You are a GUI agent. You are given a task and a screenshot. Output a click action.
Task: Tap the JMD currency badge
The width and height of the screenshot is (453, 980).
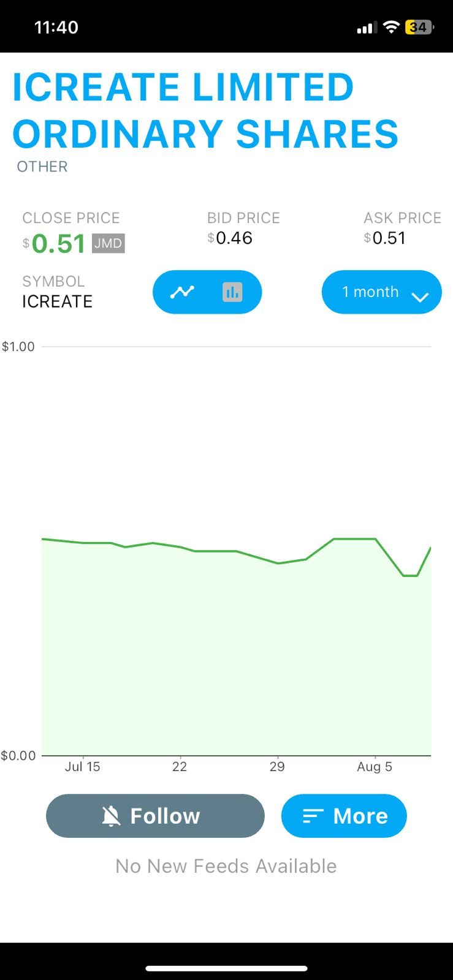(108, 243)
